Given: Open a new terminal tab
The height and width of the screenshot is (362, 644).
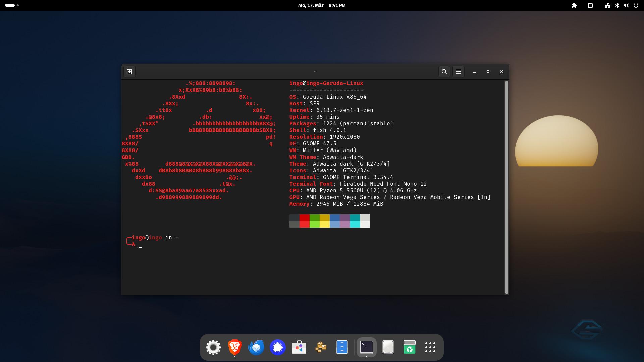Looking at the screenshot, I should point(129,72).
